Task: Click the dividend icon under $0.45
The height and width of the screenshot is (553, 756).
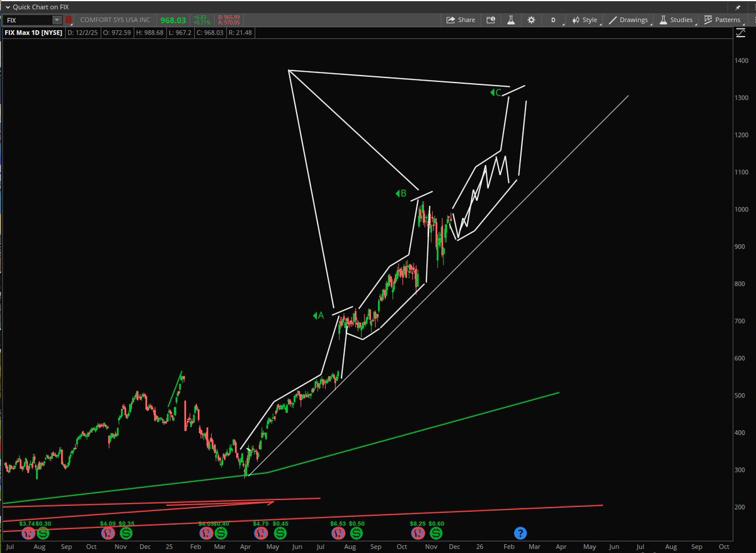Action: (x=280, y=533)
